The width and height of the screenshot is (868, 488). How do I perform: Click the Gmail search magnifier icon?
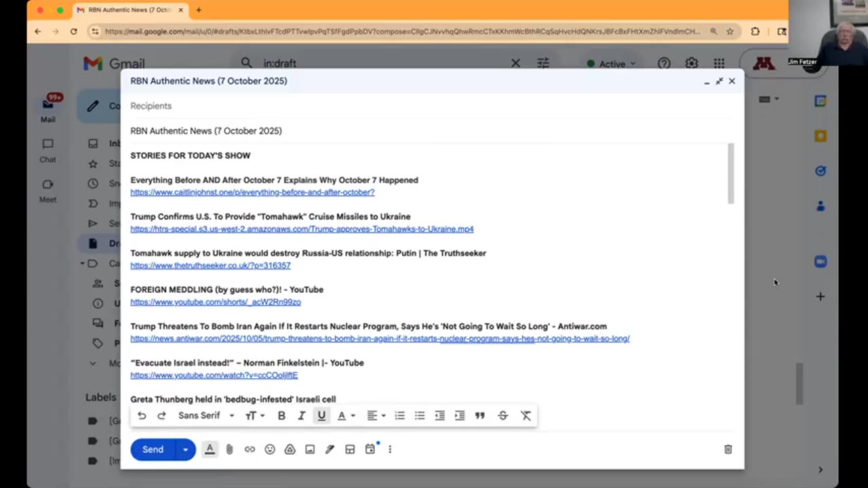[246, 63]
